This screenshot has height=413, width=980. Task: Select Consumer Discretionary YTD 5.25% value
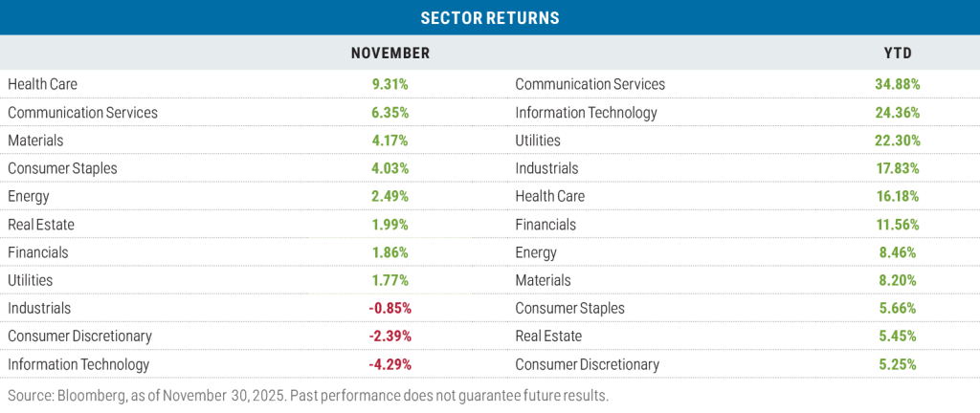pyautogui.click(x=897, y=364)
